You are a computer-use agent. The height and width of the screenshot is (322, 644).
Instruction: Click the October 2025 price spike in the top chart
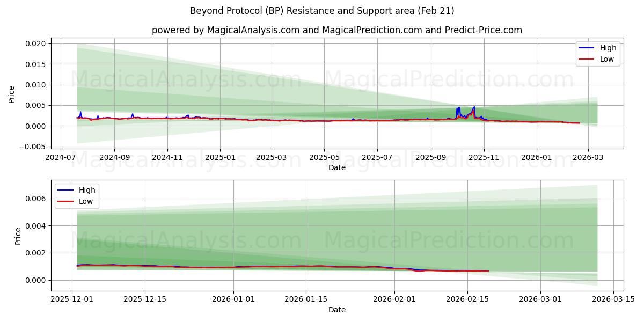474,107
